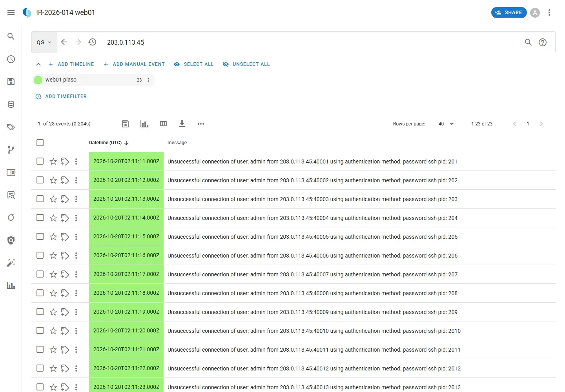This screenshot has width=565, height=392.
Task: Download the events as export
Action: pos(182,124)
